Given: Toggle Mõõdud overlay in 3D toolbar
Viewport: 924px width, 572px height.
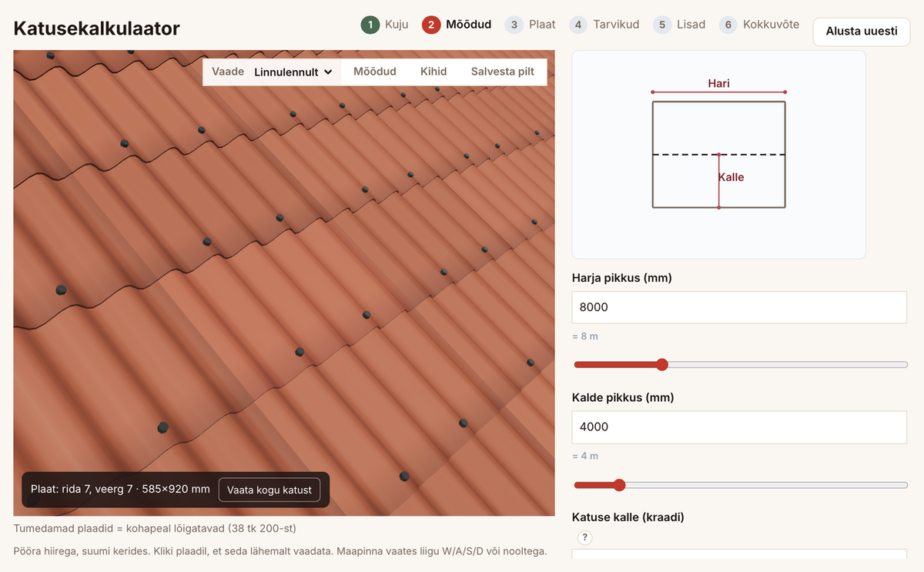Looking at the screenshot, I should point(375,72).
